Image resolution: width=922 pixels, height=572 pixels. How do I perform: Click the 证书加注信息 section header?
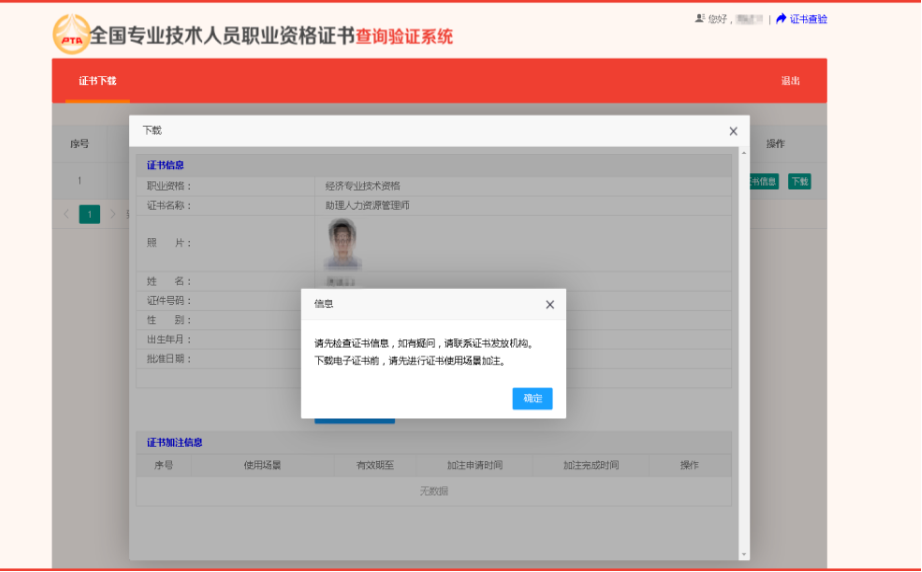click(x=175, y=442)
